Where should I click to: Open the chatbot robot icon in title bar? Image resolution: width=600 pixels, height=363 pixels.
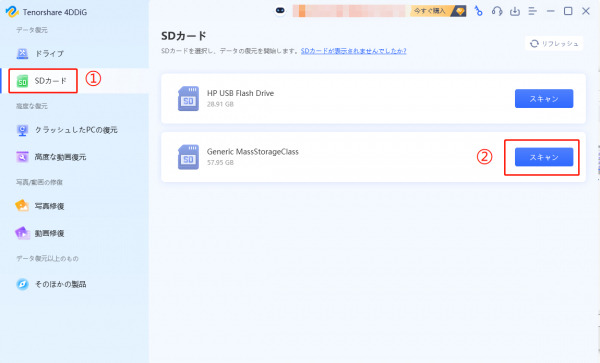click(280, 11)
